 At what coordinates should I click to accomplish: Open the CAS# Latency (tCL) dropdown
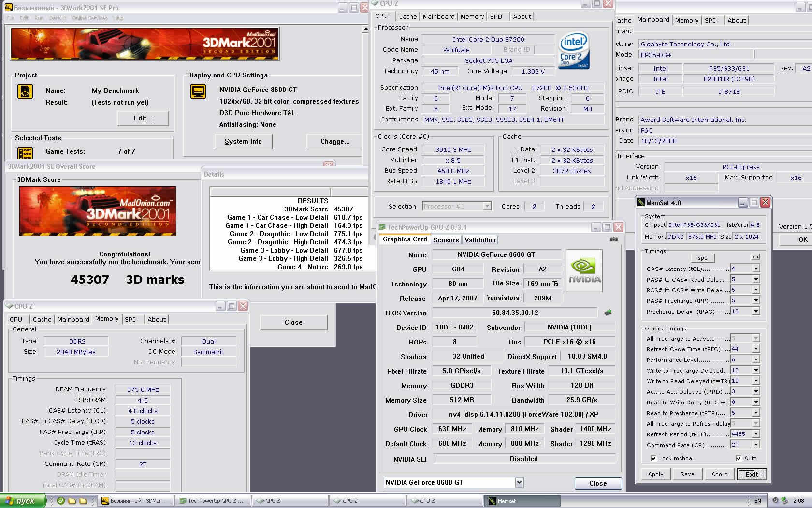point(756,269)
